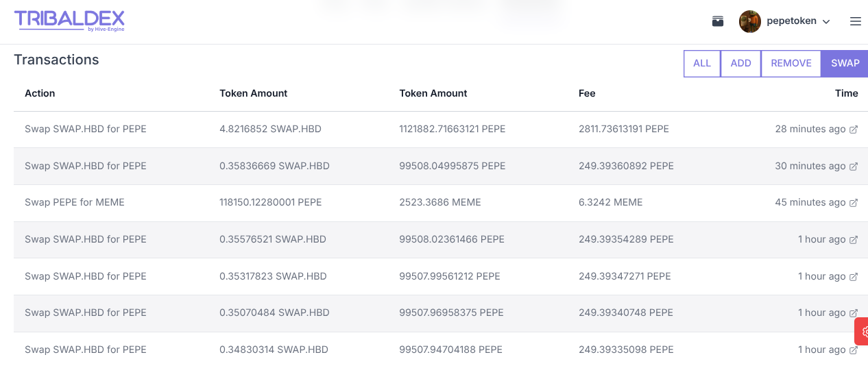Filter transactions by ADD
868x368 pixels.
pos(741,63)
